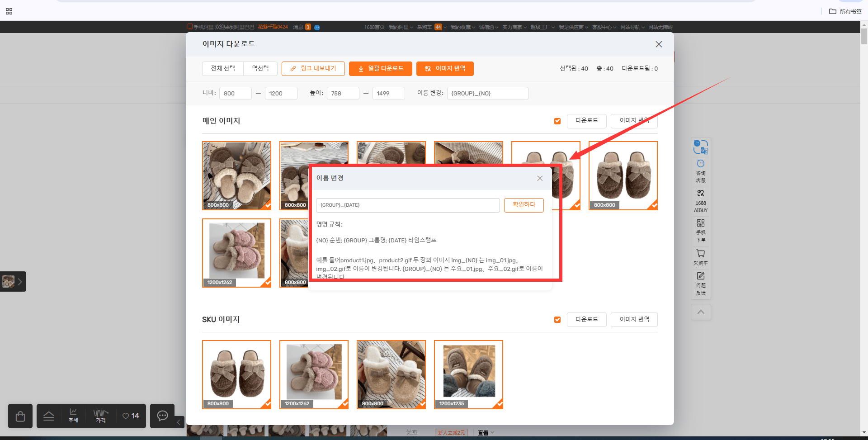
Task: Click the chat bubble icon in bottom toolbar
Action: 162,416
